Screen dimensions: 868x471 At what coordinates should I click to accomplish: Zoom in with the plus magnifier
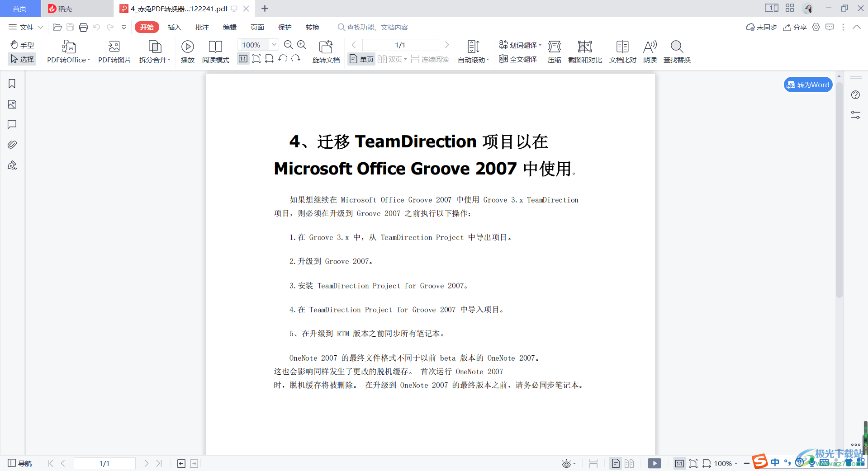coord(302,45)
